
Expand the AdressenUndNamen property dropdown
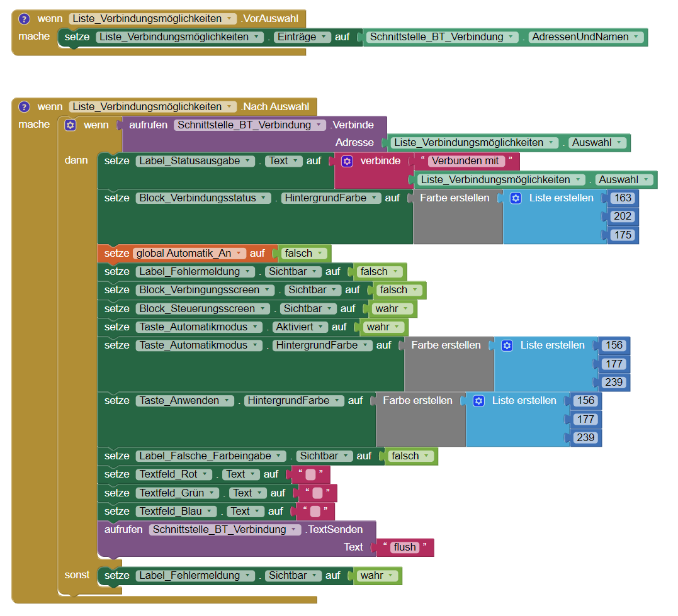tap(587, 37)
